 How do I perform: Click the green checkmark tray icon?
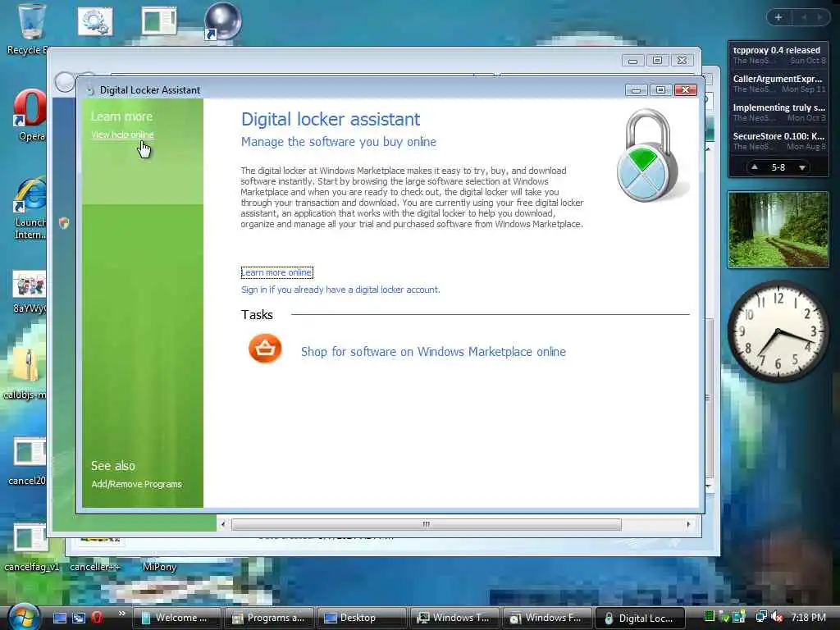[x=724, y=618]
